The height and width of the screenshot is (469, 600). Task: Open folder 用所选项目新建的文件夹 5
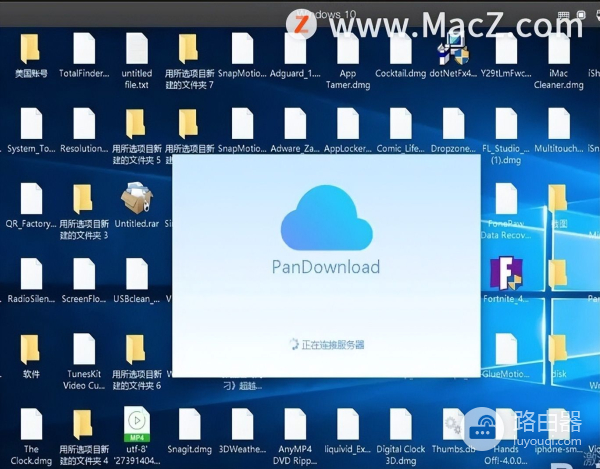point(136,124)
